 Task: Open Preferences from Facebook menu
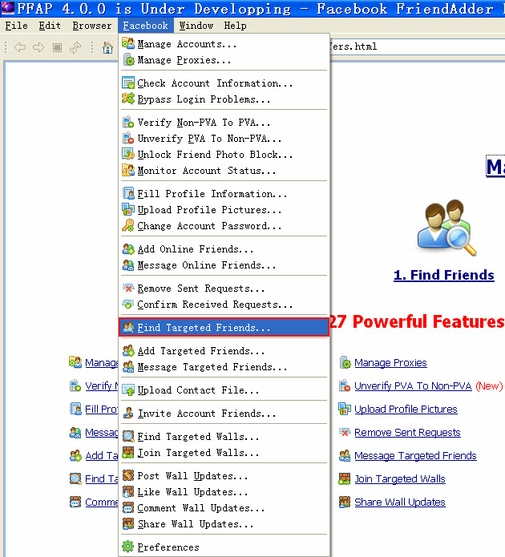[x=224, y=547]
